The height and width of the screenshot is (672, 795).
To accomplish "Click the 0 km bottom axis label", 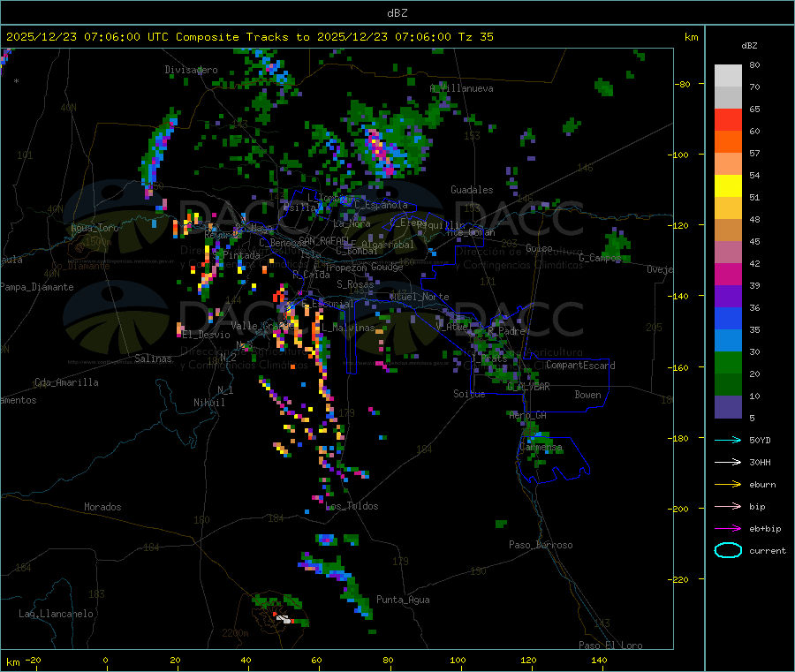I will (105, 660).
